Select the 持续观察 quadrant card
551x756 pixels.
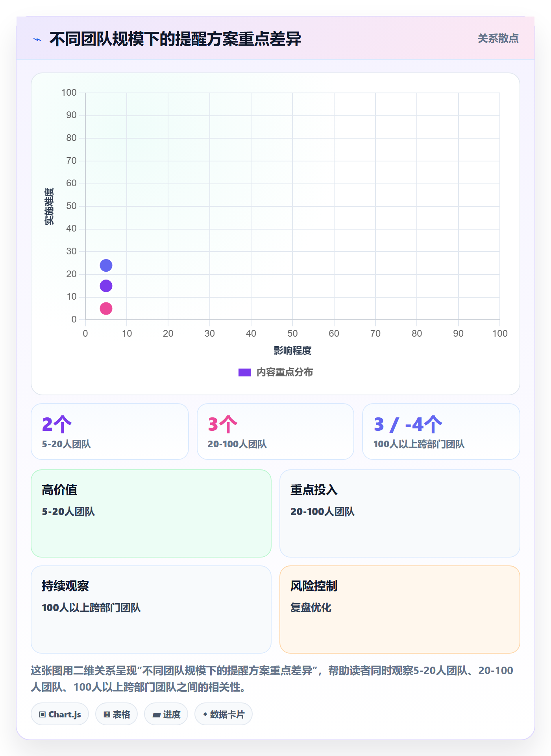pos(151,610)
